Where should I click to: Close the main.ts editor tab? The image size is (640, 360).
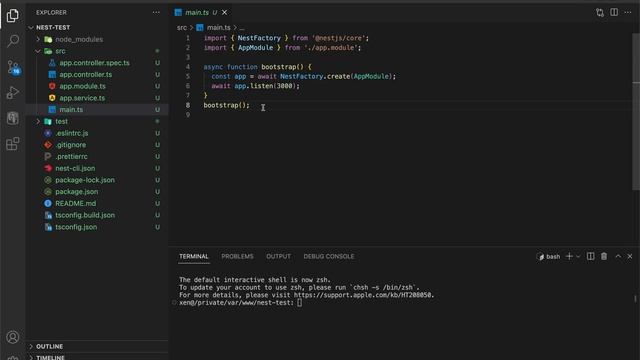[x=224, y=13]
